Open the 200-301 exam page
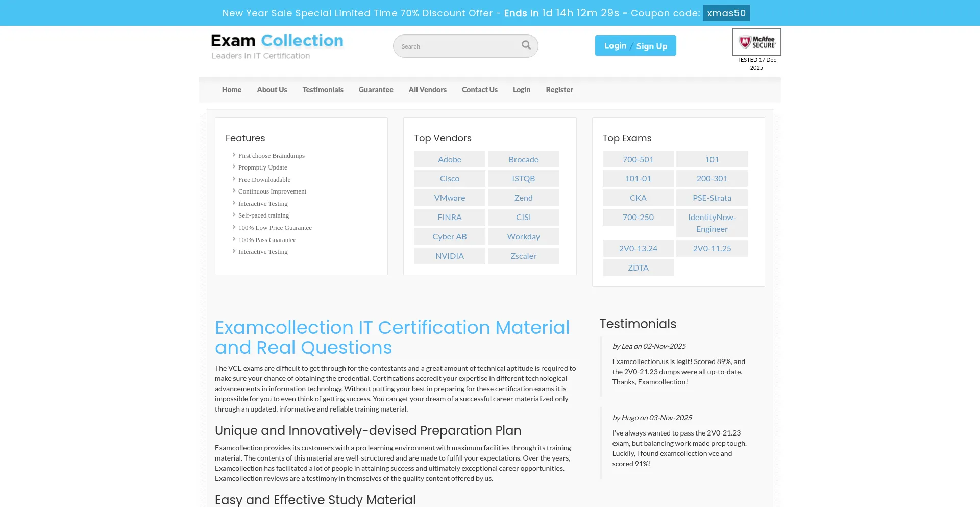Viewport: 980px width, 507px height. tap(712, 178)
